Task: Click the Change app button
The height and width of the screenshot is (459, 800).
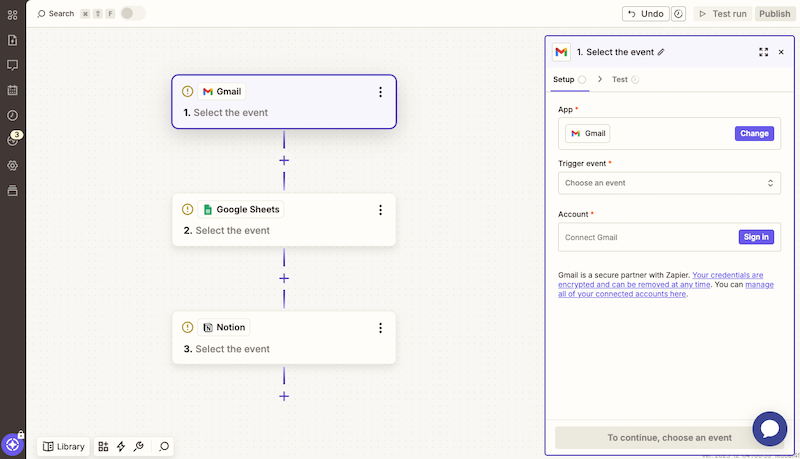Action: tap(754, 134)
